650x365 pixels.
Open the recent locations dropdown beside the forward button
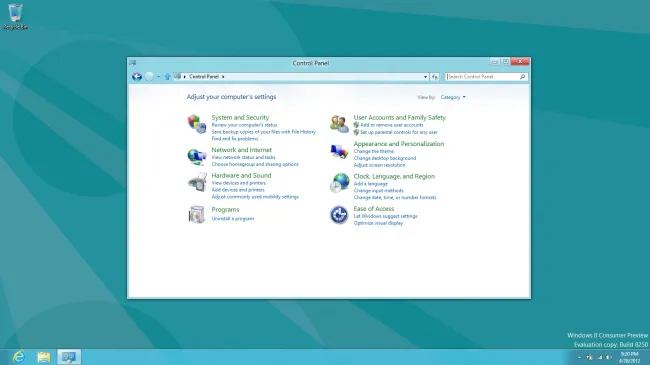pos(158,77)
